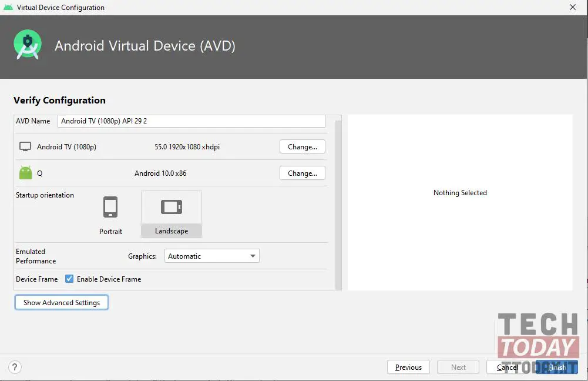Click the Finish button
The width and height of the screenshot is (588, 381).
556,367
